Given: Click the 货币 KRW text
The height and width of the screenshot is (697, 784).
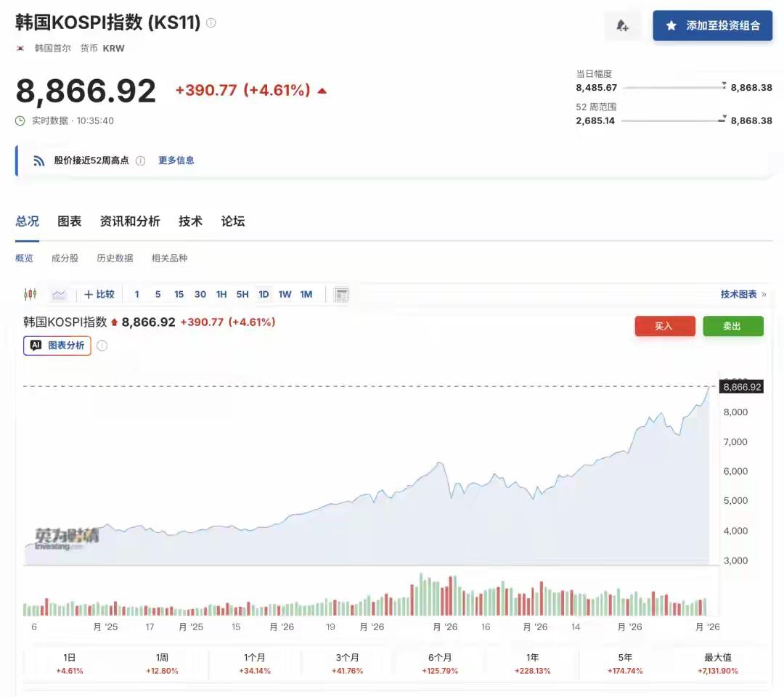Looking at the screenshot, I should pyautogui.click(x=102, y=49).
